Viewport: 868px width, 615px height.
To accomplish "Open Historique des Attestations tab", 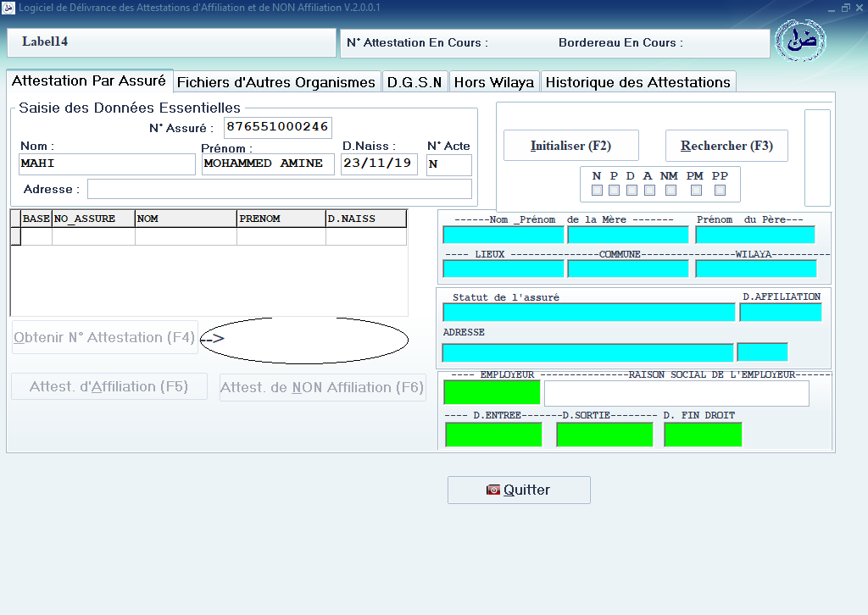I will coord(638,82).
